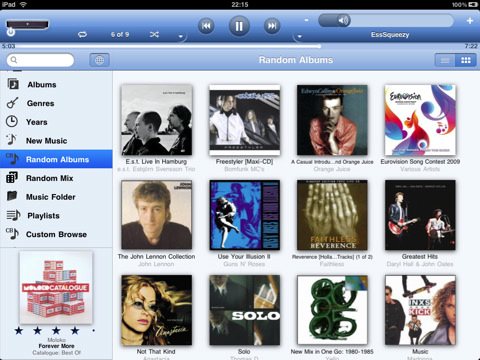Image resolution: width=480 pixels, height=360 pixels.
Task: Open Albums in sidebar
Action: click(x=56, y=84)
